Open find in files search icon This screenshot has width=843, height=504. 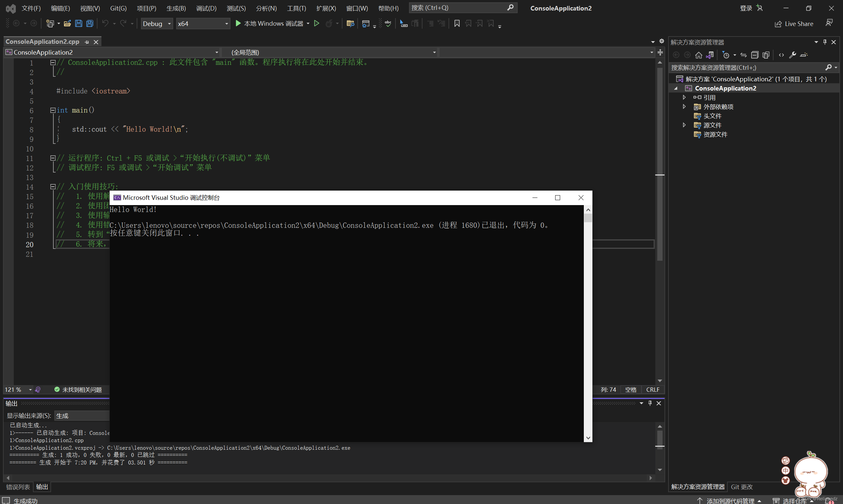click(x=350, y=23)
